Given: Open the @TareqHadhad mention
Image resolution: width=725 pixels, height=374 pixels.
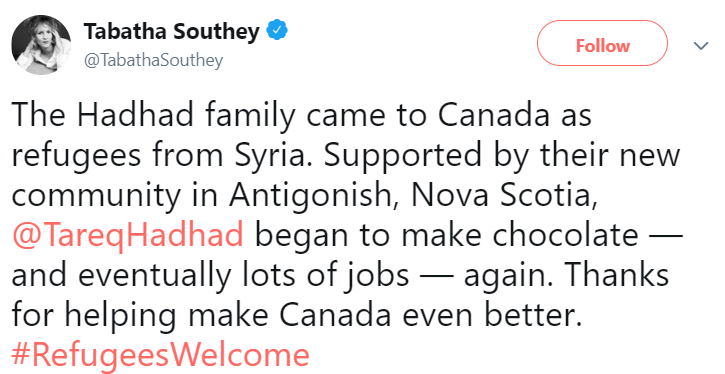Looking at the screenshot, I should [128, 236].
